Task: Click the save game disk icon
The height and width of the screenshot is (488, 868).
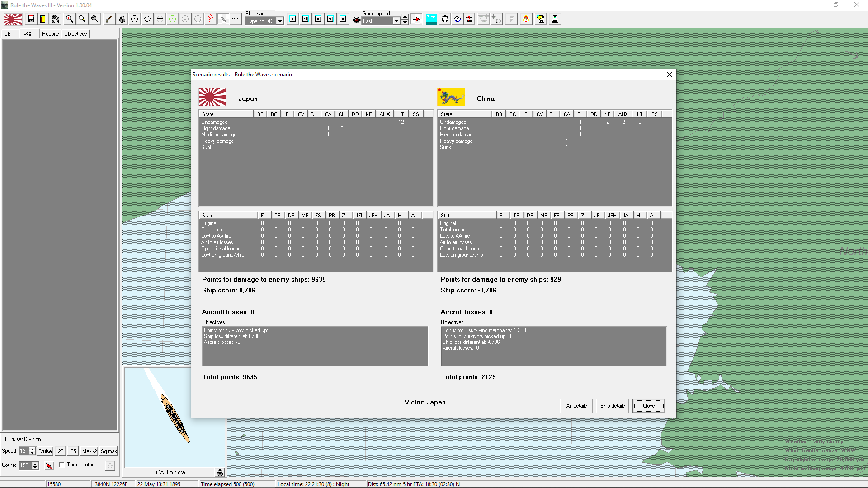Action: (31, 19)
